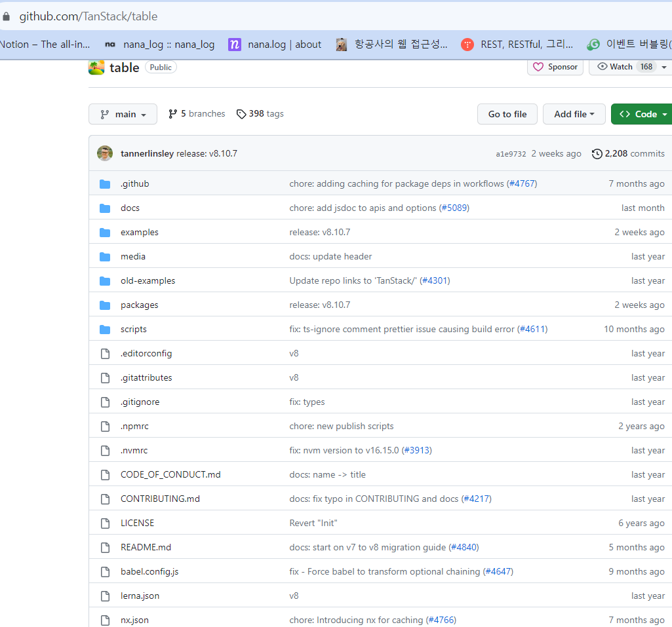
Task: Click the nx.json file icon
Action: pos(105,620)
